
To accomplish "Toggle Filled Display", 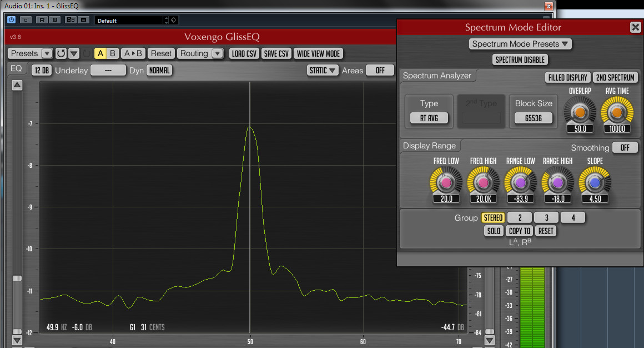I will tap(567, 77).
